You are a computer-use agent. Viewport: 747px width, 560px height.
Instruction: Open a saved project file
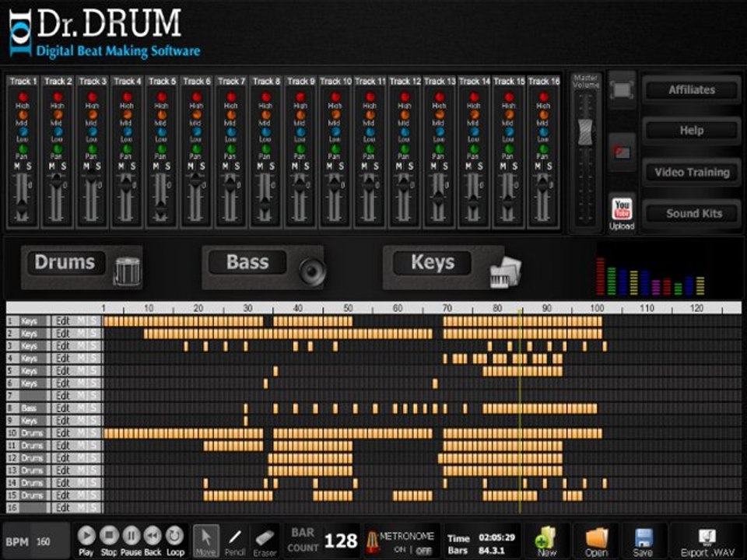(x=597, y=541)
